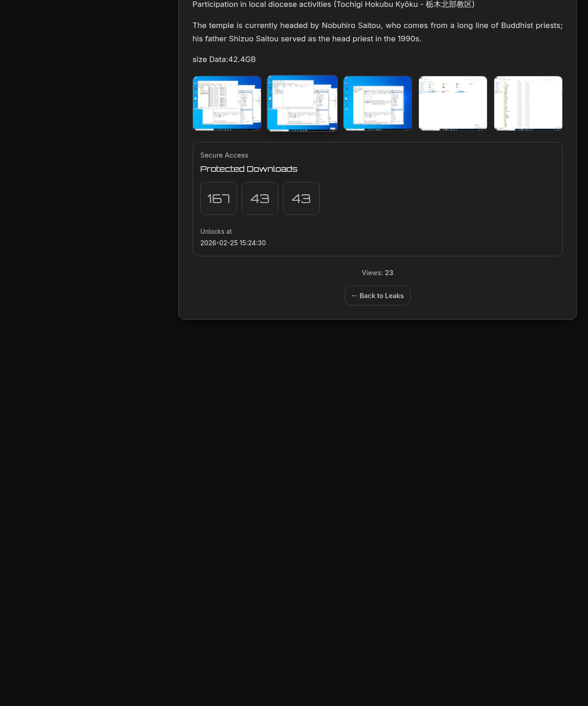View the third screenshot thumbnail
This screenshot has height=706, width=588.
[378, 103]
